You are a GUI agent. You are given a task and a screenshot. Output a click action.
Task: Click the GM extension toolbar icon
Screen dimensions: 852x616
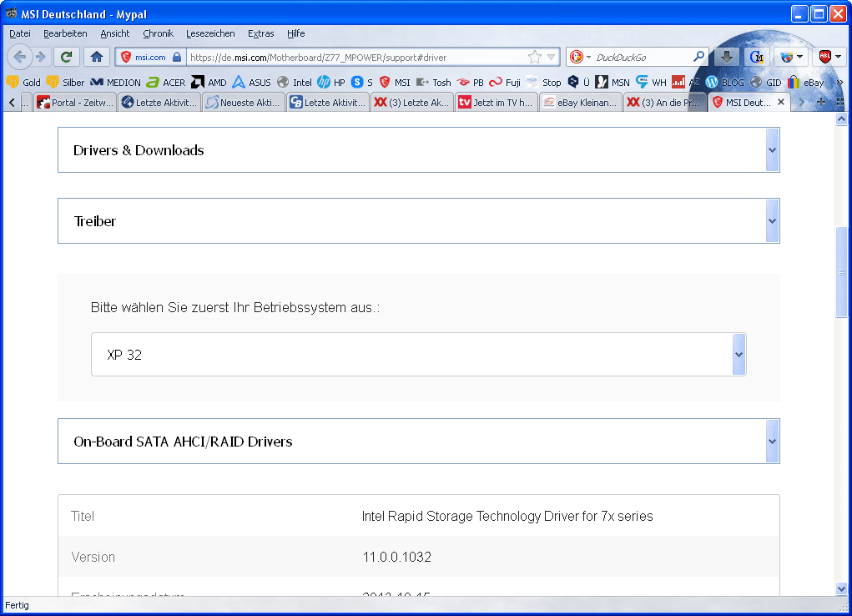coord(756,57)
